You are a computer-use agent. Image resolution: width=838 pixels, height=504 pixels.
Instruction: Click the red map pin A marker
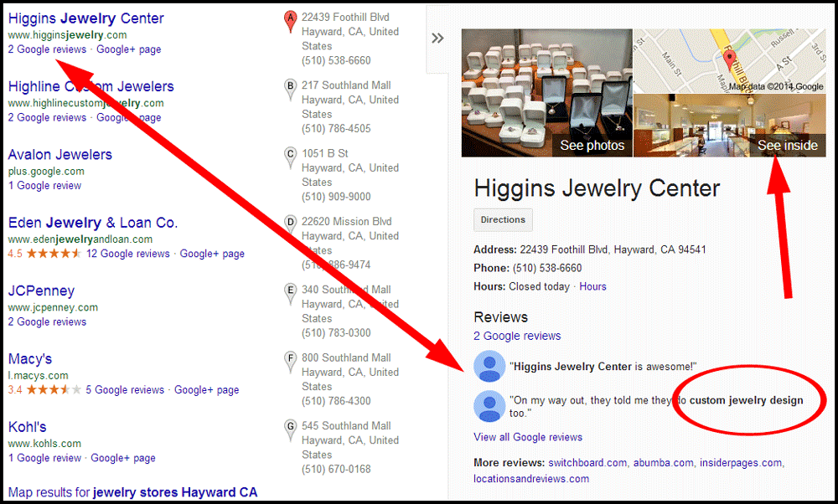(290, 22)
